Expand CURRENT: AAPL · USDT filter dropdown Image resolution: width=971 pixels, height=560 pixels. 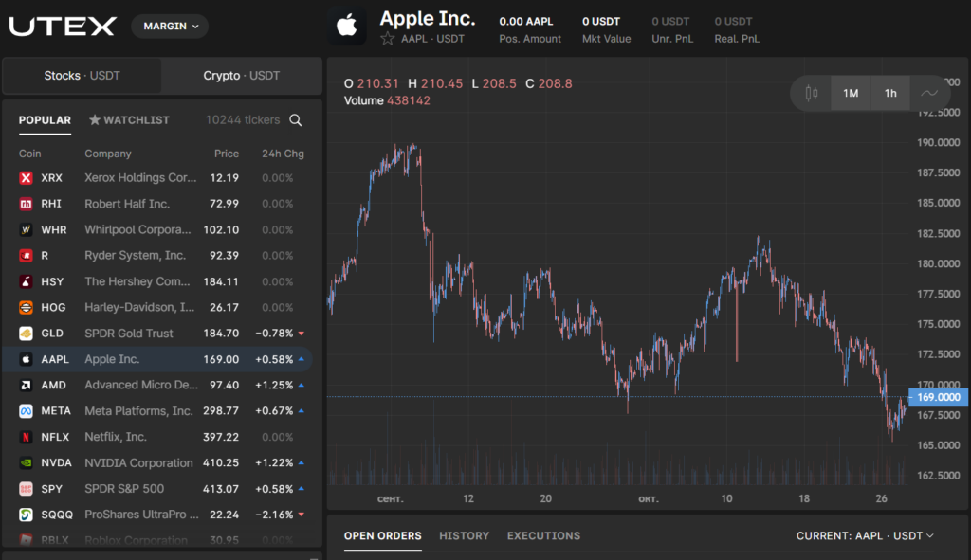click(865, 536)
